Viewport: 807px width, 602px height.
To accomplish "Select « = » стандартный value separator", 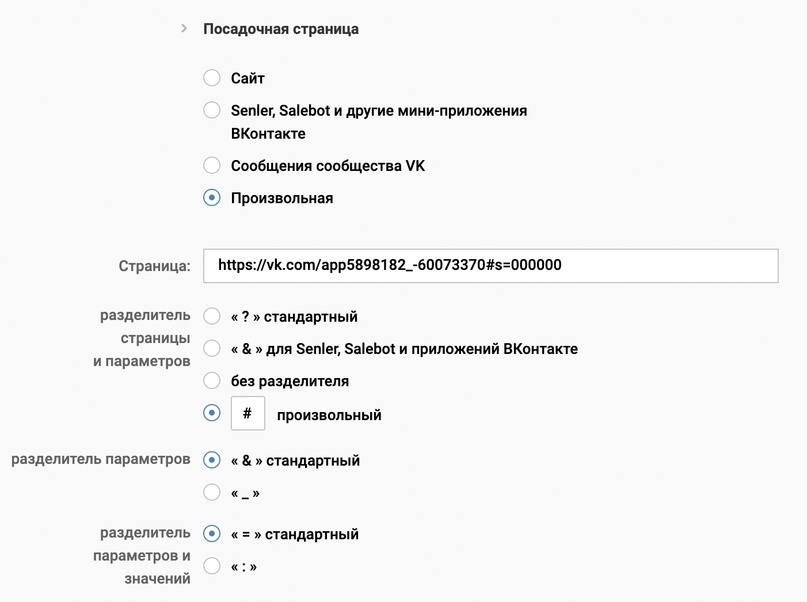I will point(211,533).
